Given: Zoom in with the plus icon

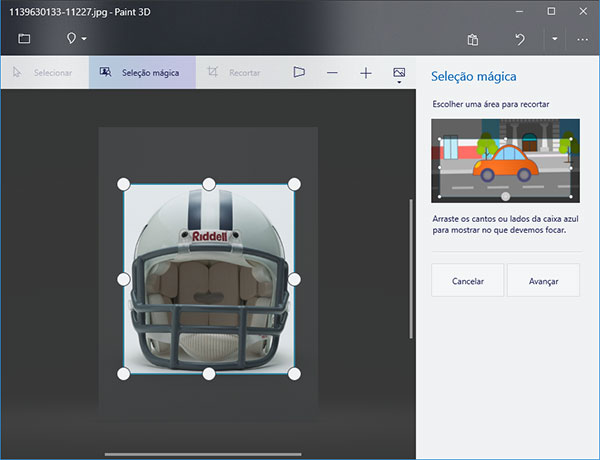Looking at the screenshot, I should [366, 73].
